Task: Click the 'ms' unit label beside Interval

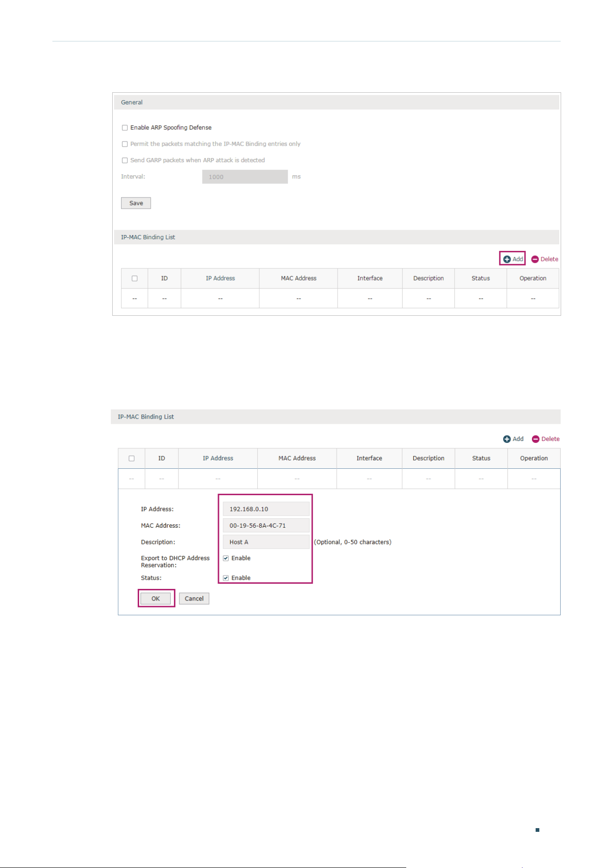Action: pyautogui.click(x=296, y=177)
